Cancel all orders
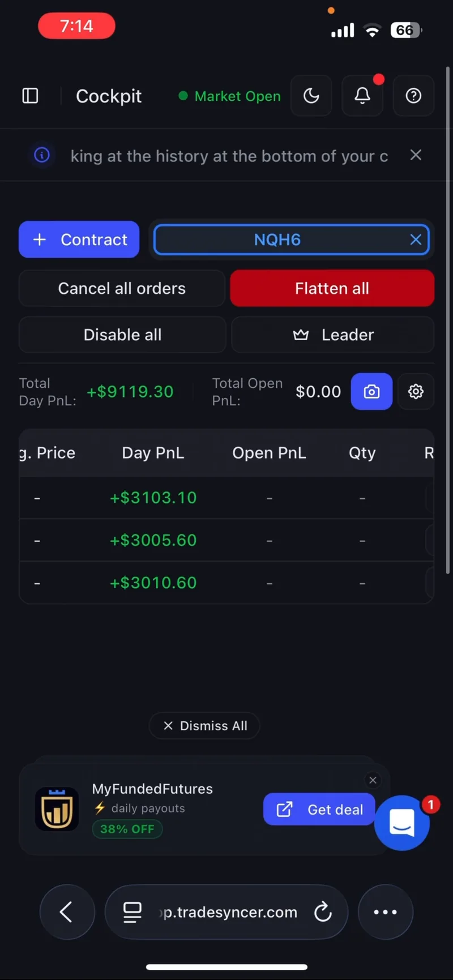 pyautogui.click(x=122, y=288)
